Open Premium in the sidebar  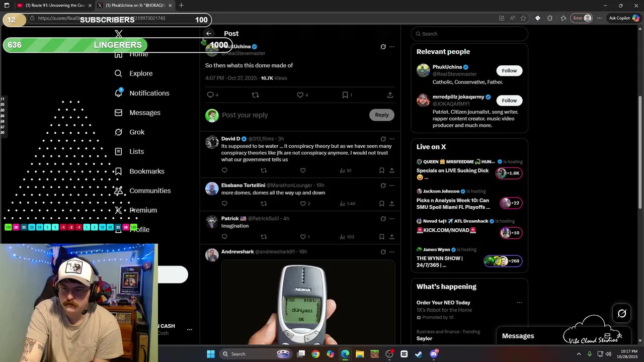point(136,210)
